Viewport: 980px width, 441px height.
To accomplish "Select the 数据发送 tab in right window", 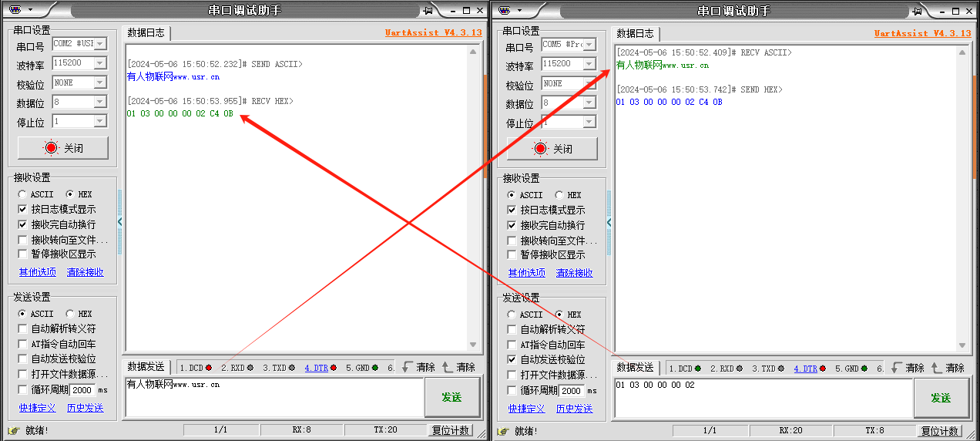I will point(635,368).
